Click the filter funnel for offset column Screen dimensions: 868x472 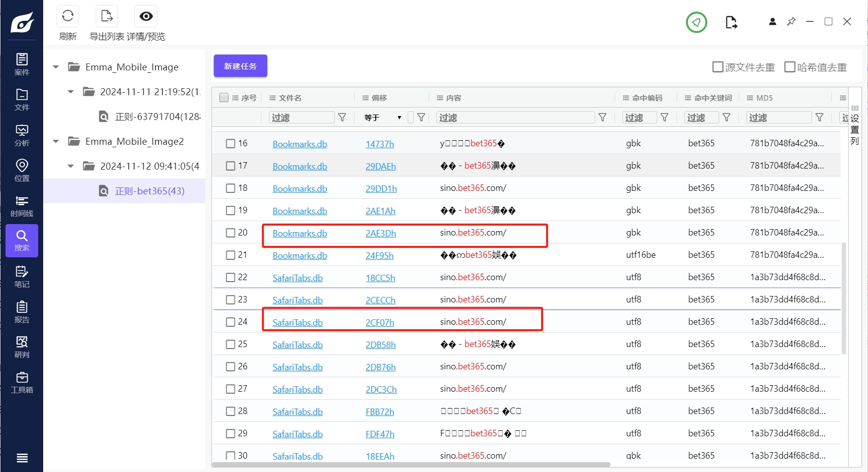[x=421, y=118]
